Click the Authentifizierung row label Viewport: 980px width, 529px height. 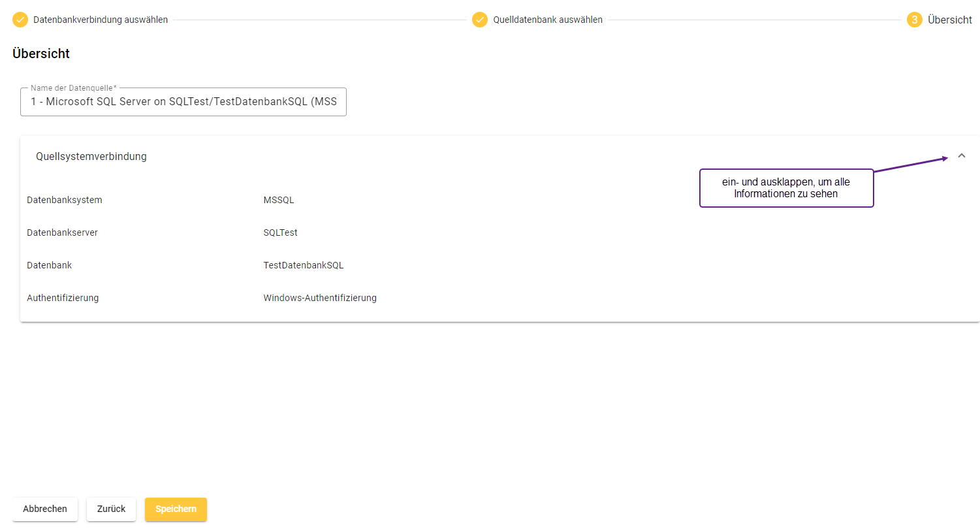pyautogui.click(x=63, y=298)
